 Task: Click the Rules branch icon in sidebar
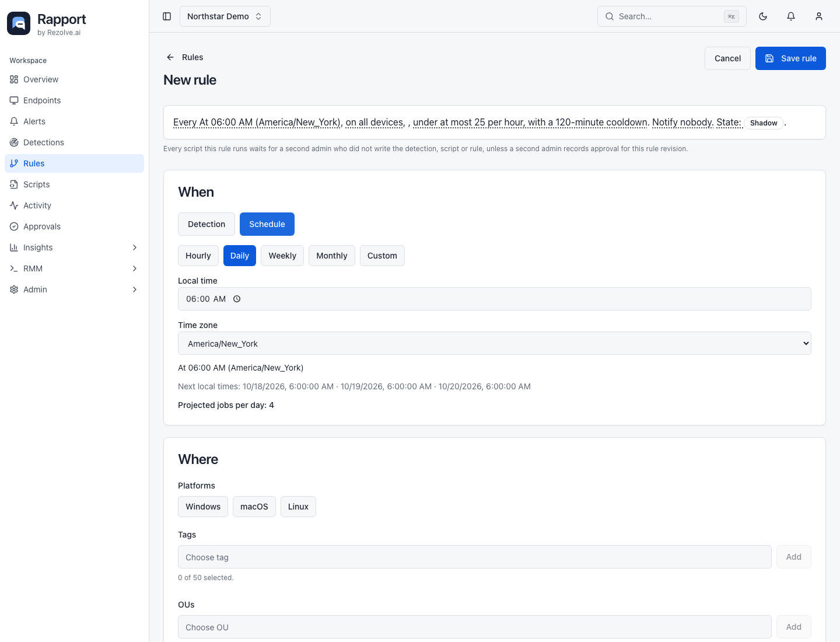14,163
